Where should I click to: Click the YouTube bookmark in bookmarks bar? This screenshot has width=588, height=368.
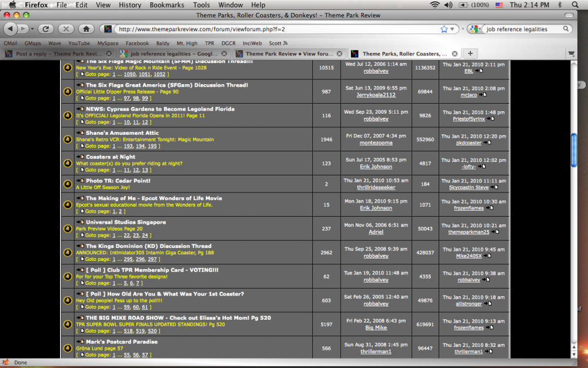(79, 43)
